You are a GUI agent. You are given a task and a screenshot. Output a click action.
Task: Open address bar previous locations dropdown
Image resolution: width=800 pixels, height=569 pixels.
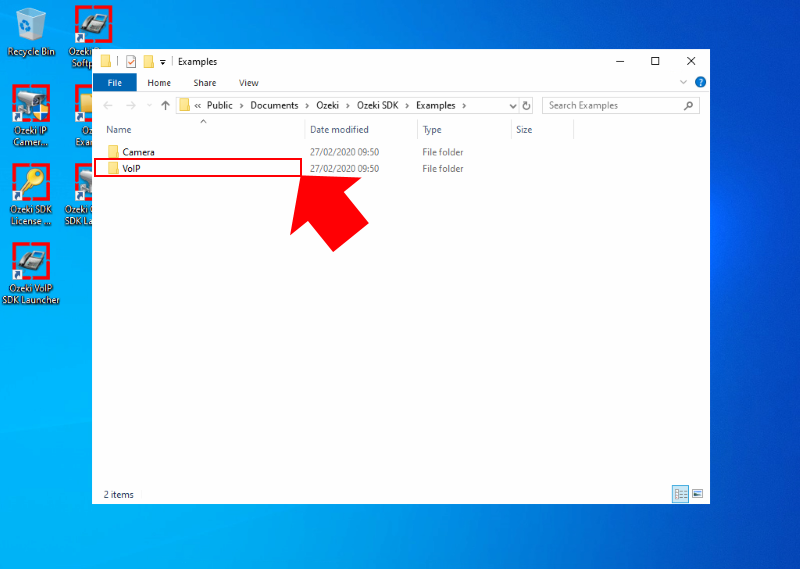click(513, 106)
